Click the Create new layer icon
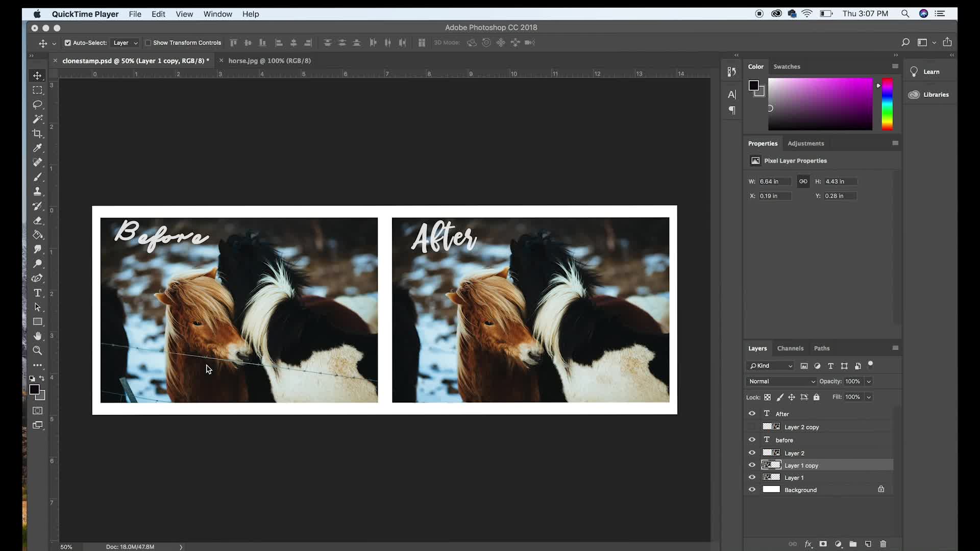980x551 pixels. (x=868, y=544)
